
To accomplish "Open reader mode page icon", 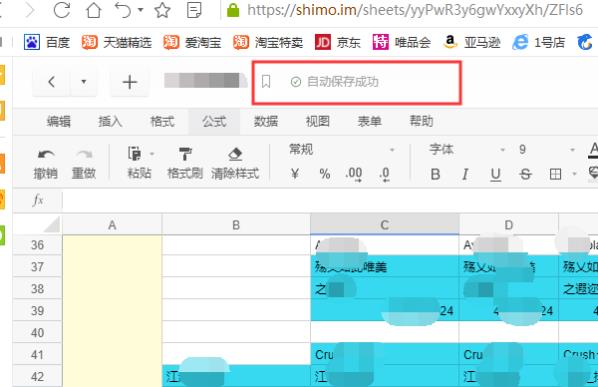I will click(194, 10).
